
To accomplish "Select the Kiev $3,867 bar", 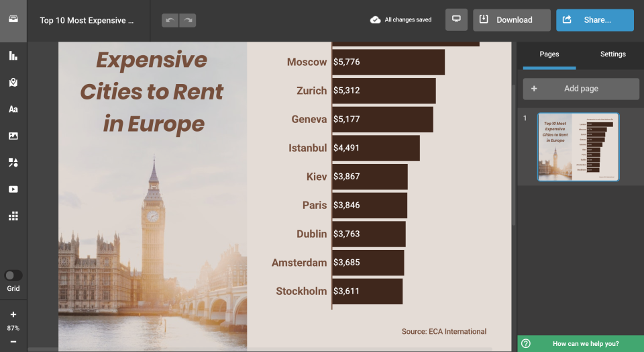I will [x=370, y=177].
